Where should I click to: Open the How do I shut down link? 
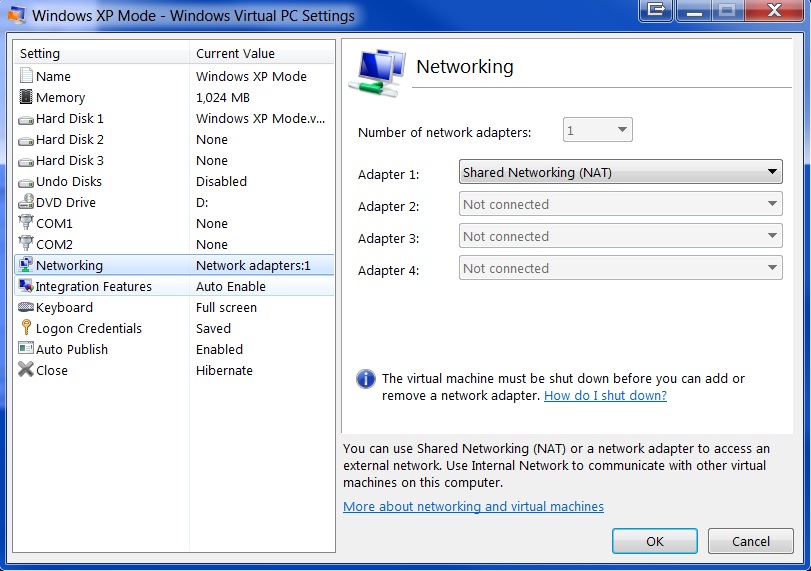(x=605, y=396)
